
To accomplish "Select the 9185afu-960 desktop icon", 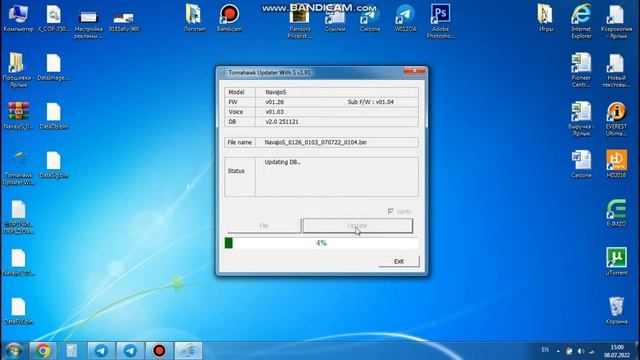I will 124,22.
